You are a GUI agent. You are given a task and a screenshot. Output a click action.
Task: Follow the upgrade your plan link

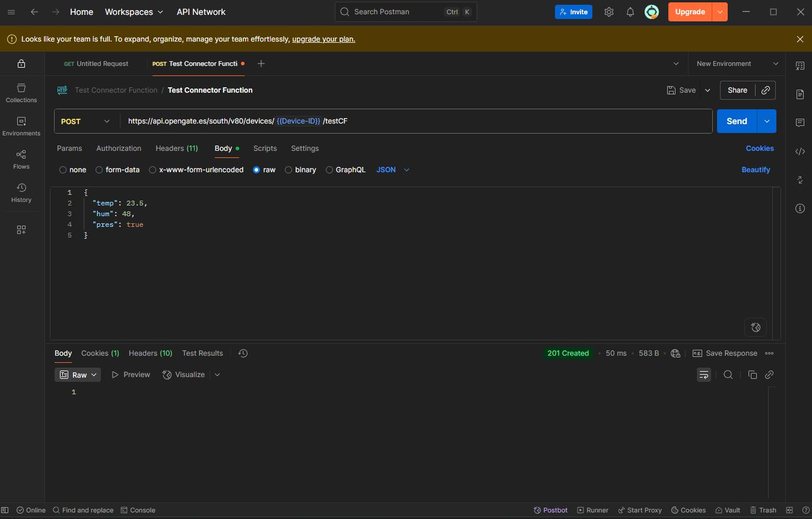(323, 39)
